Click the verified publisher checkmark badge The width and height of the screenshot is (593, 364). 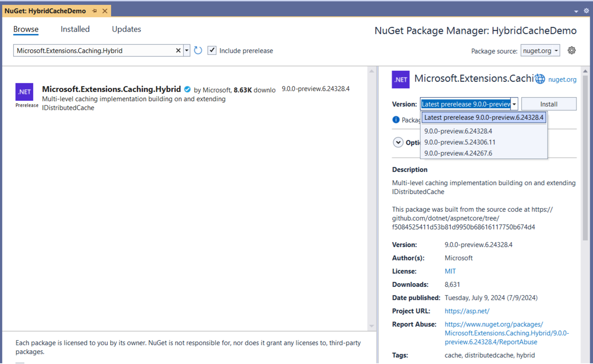[x=187, y=89]
